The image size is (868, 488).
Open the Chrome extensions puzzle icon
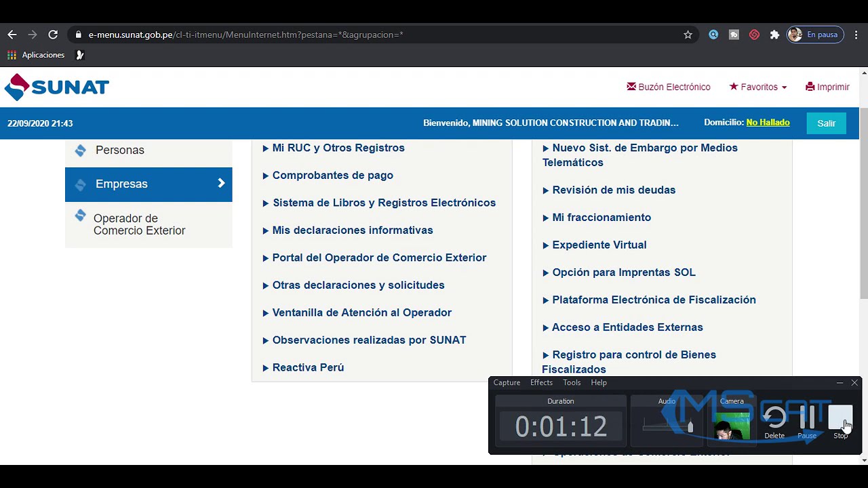pos(774,35)
